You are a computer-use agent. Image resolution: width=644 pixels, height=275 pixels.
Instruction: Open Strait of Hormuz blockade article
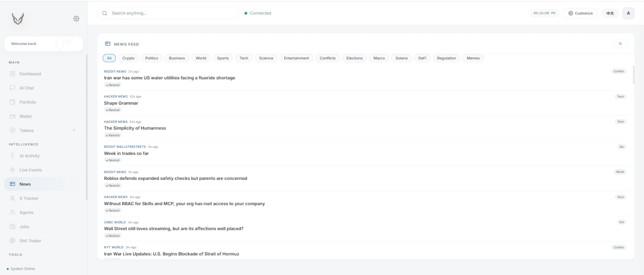click(x=171, y=254)
